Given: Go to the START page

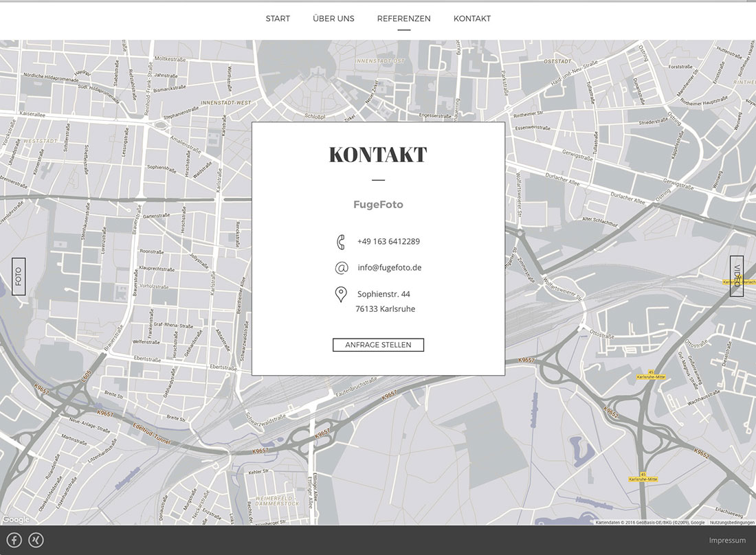Looking at the screenshot, I should [x=278, y=19].
